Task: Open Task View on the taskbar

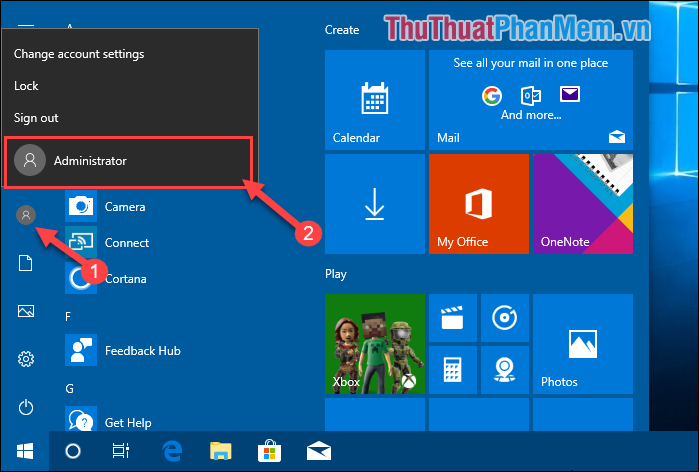Action: [x=121, y=451]
